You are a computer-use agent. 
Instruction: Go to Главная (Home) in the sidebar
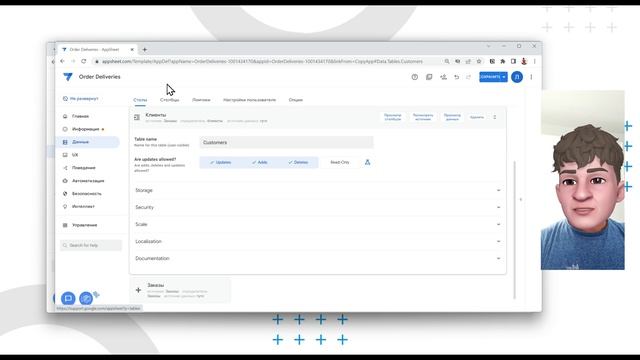[x=80, y=116]
